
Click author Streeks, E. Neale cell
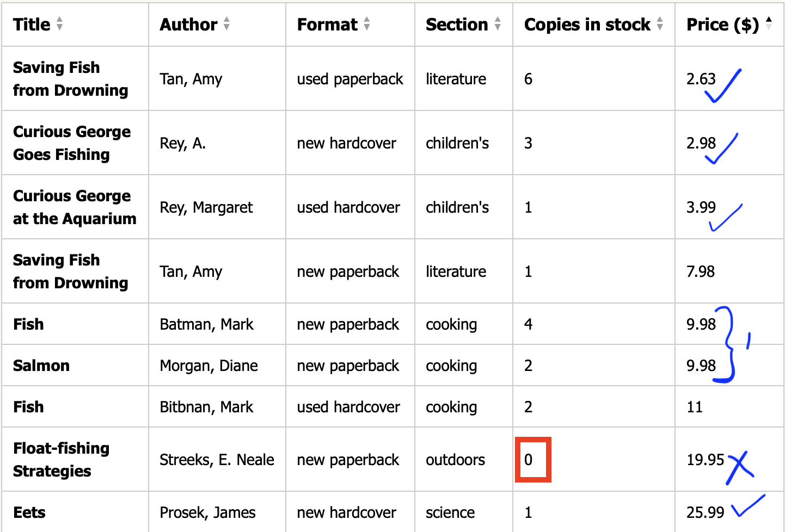(x=217, y=460)
